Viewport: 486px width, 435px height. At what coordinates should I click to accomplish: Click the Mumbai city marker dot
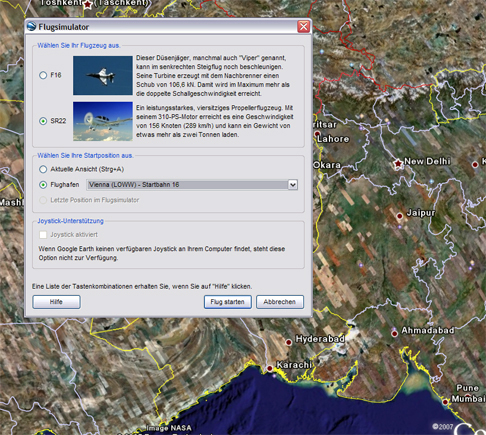pos(445,402)
